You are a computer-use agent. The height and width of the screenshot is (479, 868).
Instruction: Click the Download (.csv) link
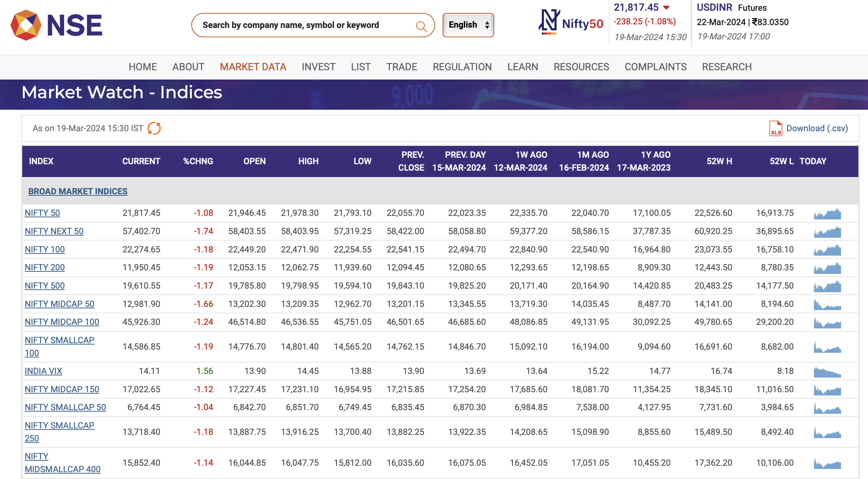pos(817,128)
